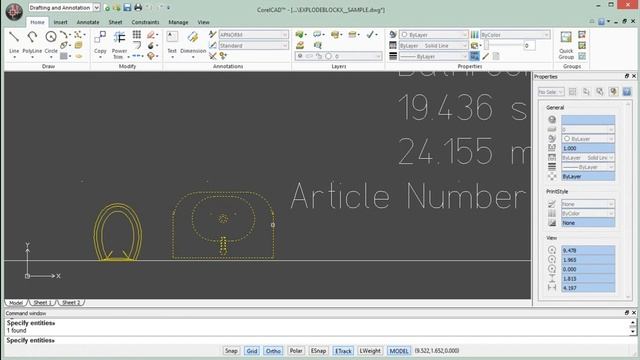Click the New document icon in quick access toolbar

pos(107,8)
